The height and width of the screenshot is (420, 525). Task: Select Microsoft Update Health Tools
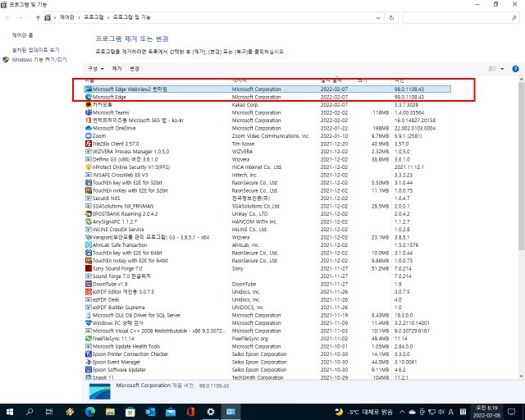[267, 346]
